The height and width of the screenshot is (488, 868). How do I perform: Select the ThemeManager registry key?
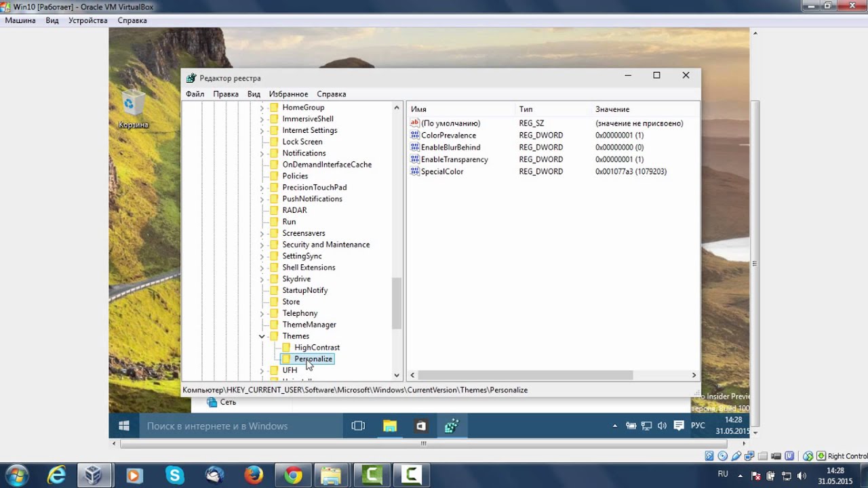click(x=309, y=325)
